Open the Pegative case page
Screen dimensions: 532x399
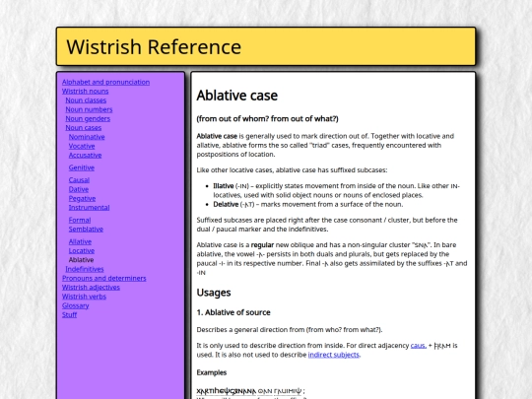(x=82, y=198)
